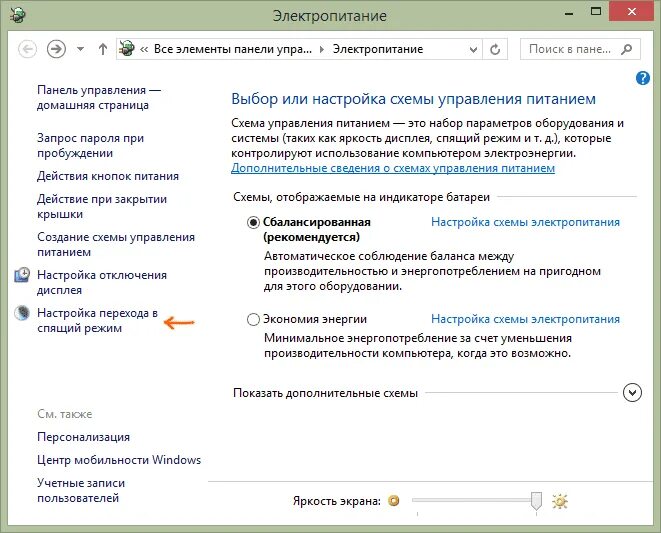
Task: Maximize the Электропитание window
Action: tap(596, 11)
